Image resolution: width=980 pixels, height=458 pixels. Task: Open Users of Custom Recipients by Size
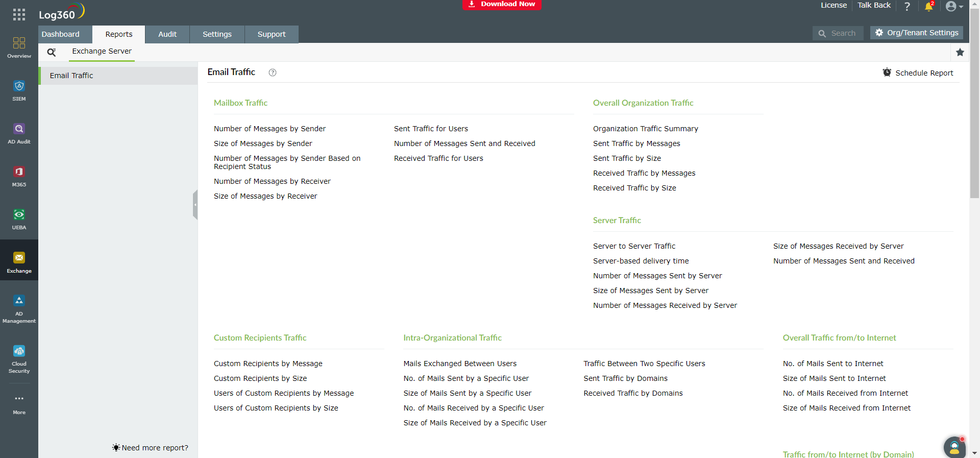[276, 408]
